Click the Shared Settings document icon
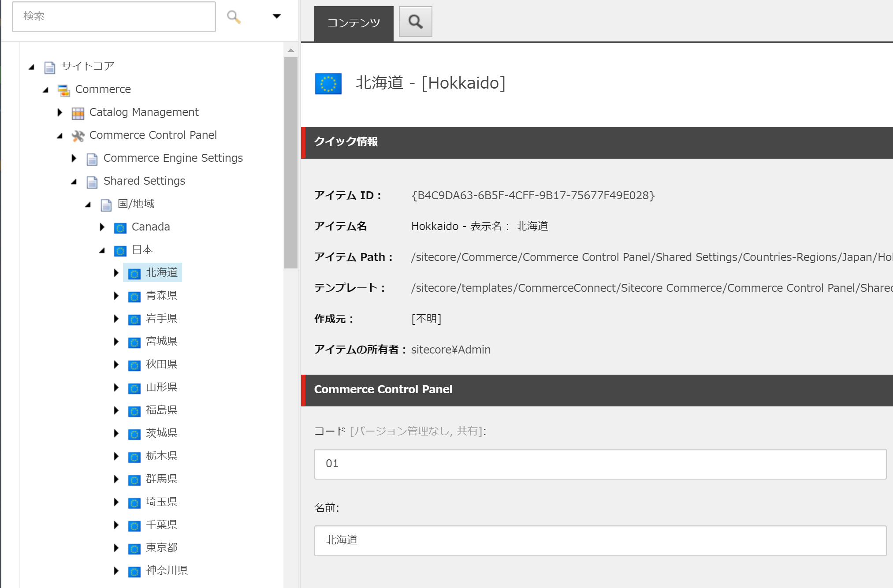This screenshot has height=588, width=893. coord(92,180)
